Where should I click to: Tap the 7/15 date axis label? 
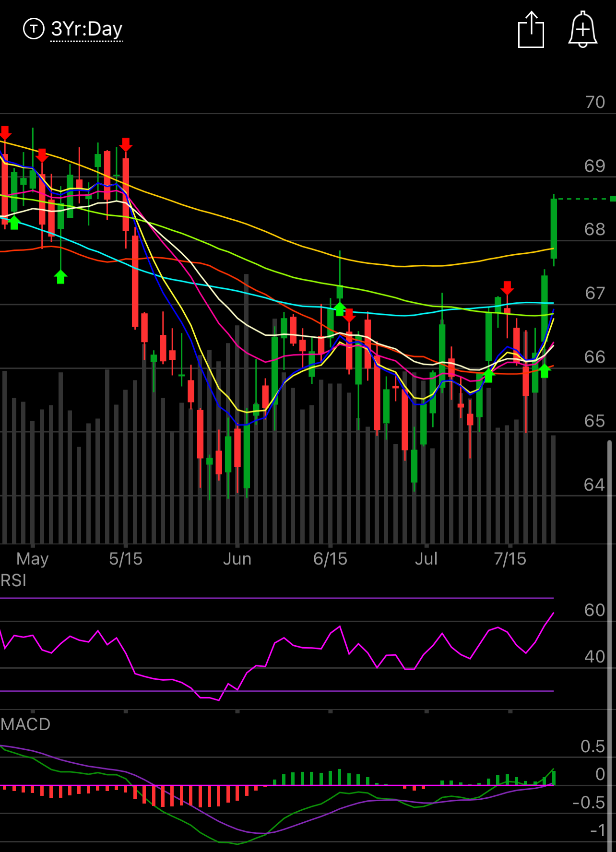coord(510,559)
